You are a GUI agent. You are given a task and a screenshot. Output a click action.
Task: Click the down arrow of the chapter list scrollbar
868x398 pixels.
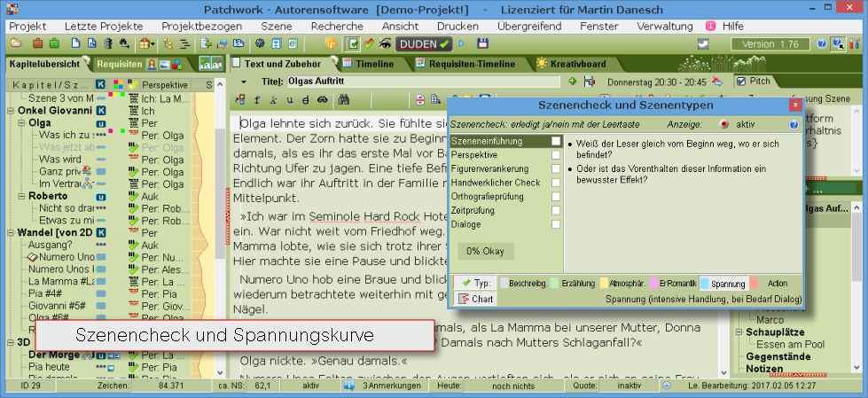(219, 372)
